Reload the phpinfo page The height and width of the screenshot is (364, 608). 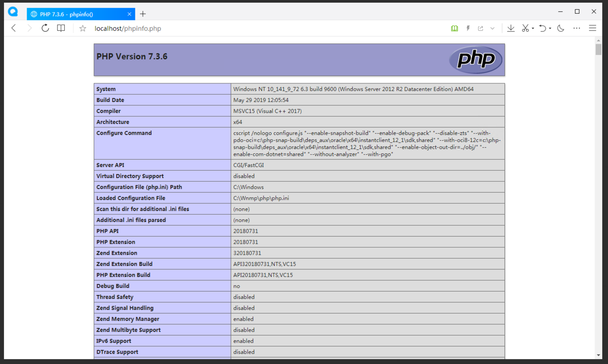(x=45, y=28)
